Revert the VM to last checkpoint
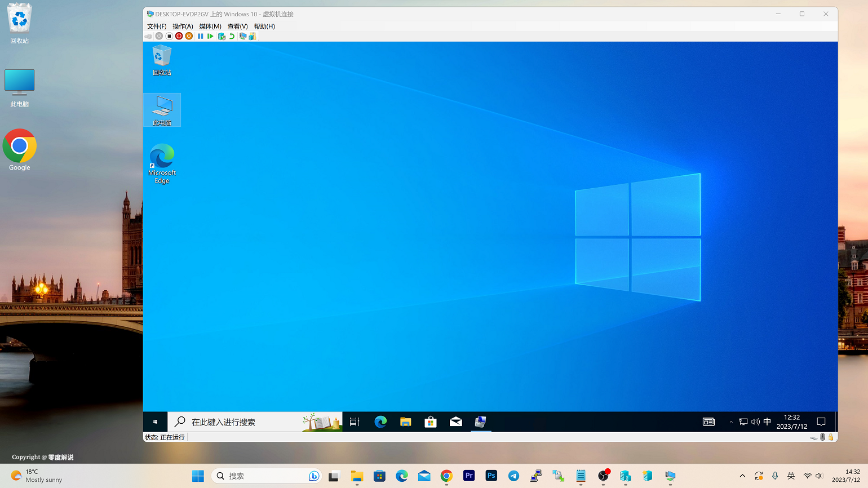Screen dimensions: 868x488 coord(231,36)
